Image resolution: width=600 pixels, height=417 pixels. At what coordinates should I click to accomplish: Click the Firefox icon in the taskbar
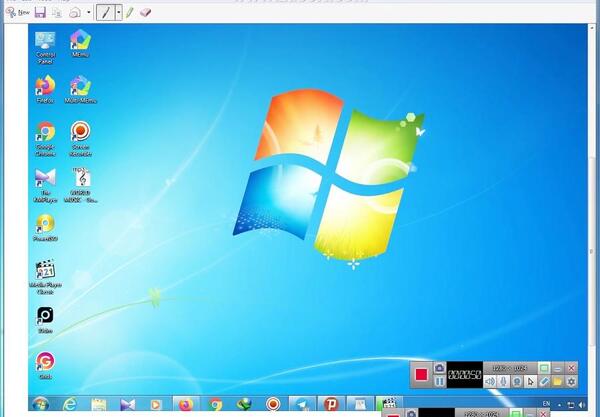point(186,404)
